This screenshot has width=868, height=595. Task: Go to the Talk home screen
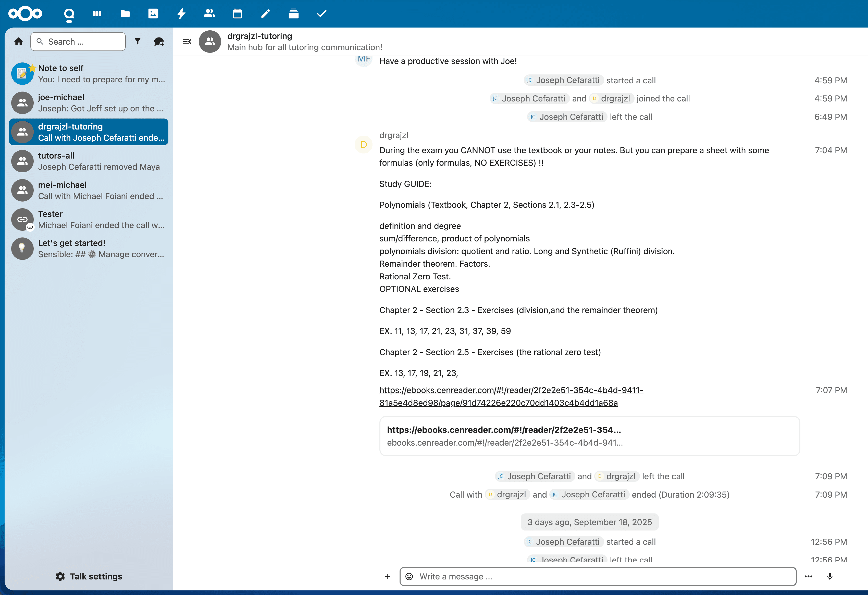(18, 42)
